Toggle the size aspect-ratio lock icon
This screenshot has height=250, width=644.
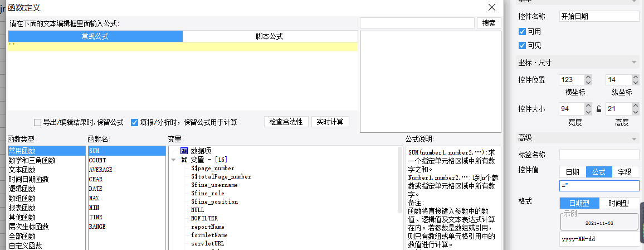pyautogui.click(x=599, y=109)
